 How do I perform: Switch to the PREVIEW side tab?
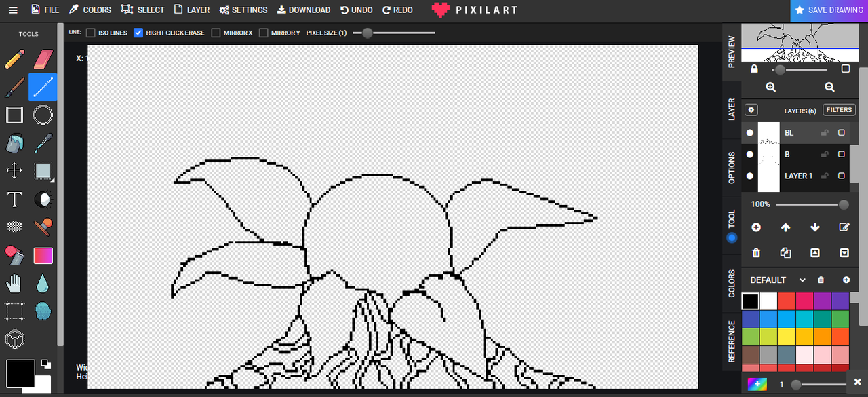(x=732, y=52)
